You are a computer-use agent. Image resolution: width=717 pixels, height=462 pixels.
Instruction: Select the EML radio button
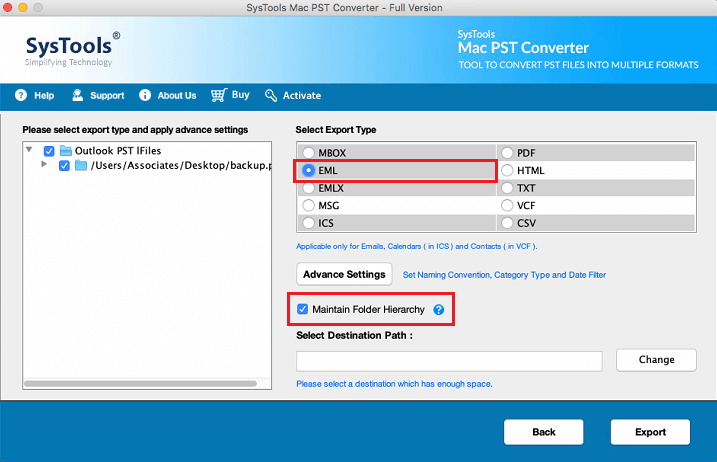point(309,170)
